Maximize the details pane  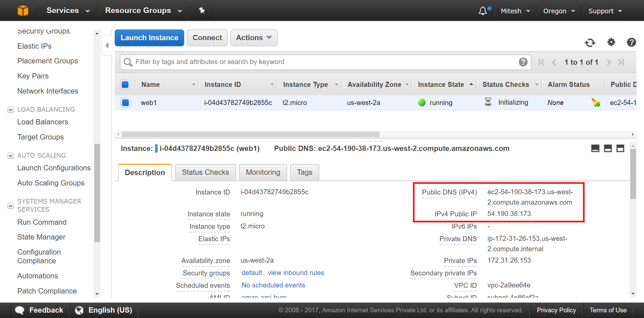(621, 148)
